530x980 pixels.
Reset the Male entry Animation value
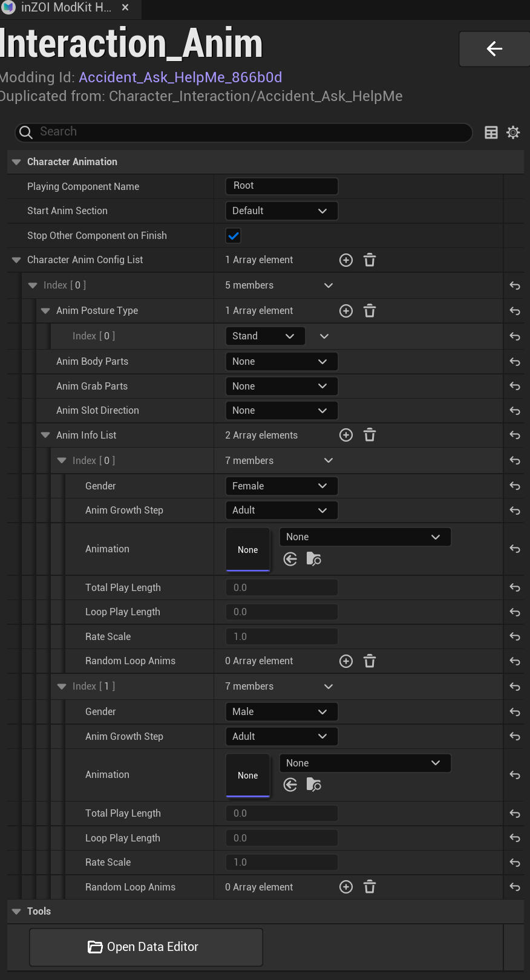[x=515, y=775]
